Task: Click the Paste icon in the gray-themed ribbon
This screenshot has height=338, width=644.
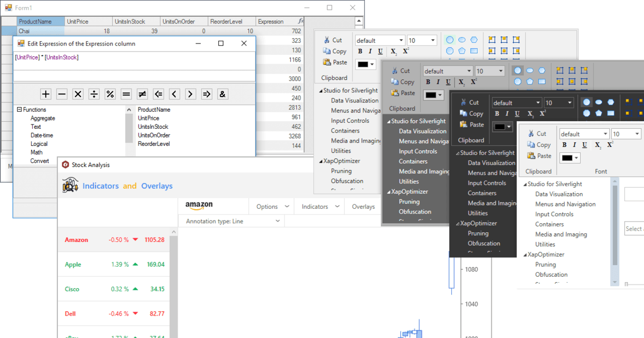Action: point(396,93)
